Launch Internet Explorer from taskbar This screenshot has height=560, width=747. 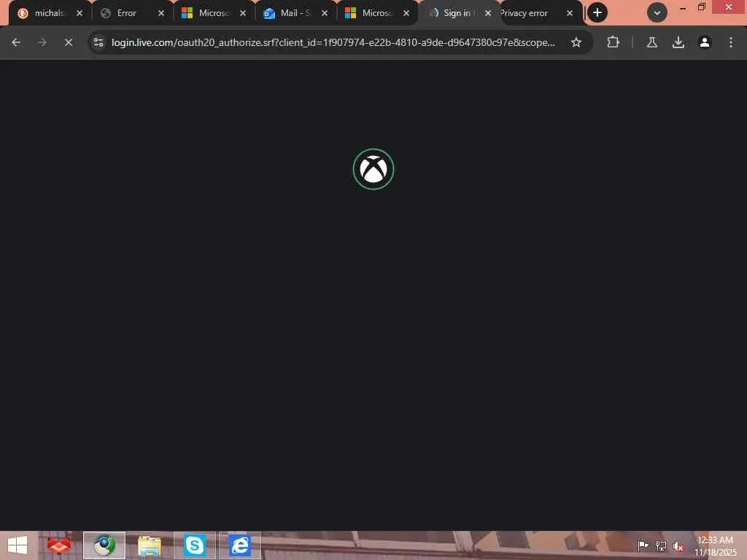pyautogui.click(x=239, y=545)
